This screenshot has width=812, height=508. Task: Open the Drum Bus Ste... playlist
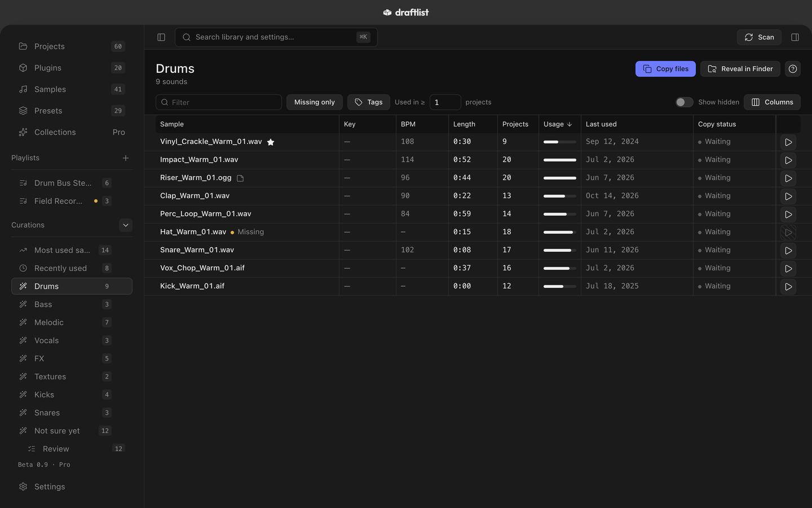[x=72, y=183]
